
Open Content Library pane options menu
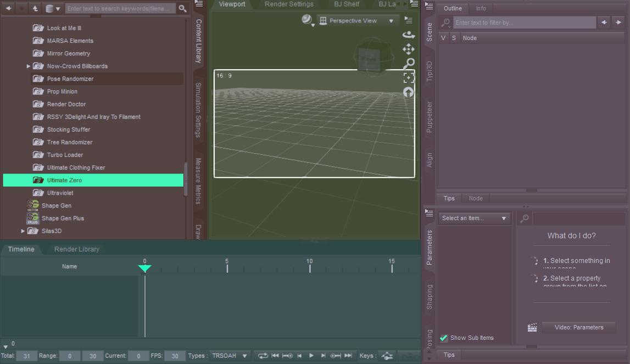(198, 4)
